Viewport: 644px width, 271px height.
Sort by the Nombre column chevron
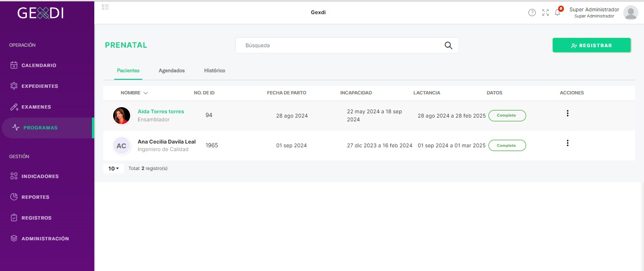[x=146, y=93]
